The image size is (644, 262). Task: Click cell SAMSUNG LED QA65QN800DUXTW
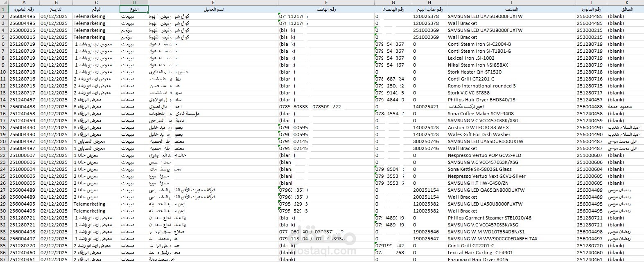click(x=511, y=190)
